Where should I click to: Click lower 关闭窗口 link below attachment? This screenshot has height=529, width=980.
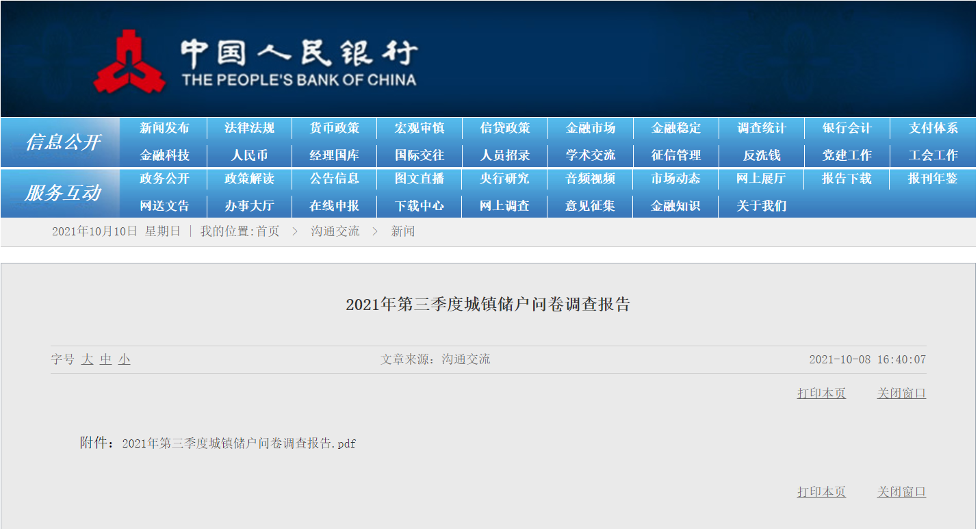pos(901,492)
